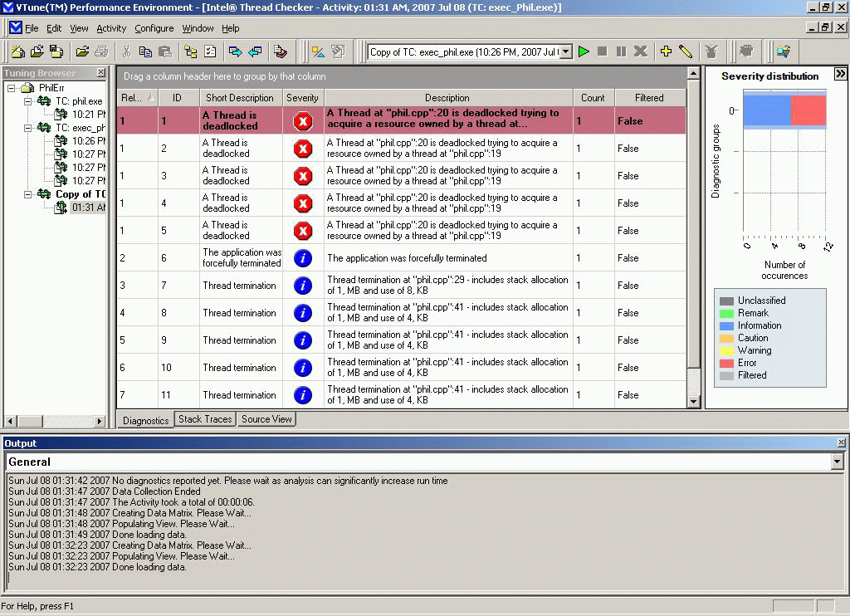Click the left-pointing cyan arrow icon
The width and height of the screenshot is (850, 616).
pyautogui.click(x=255, y=51)
